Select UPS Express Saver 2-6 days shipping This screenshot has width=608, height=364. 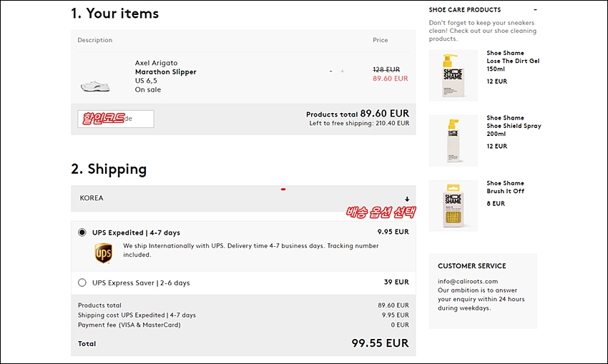point(82,282)
